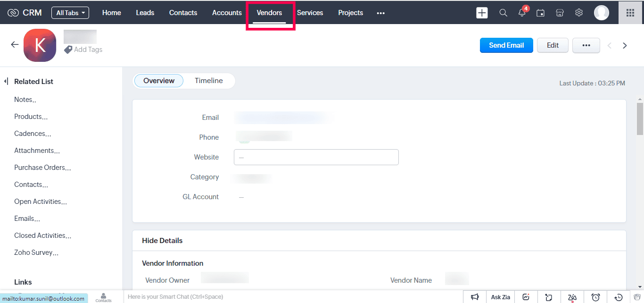Screen dimensions: 644x303
Task: Open the quick create plus icon
Action: [482, 13]
